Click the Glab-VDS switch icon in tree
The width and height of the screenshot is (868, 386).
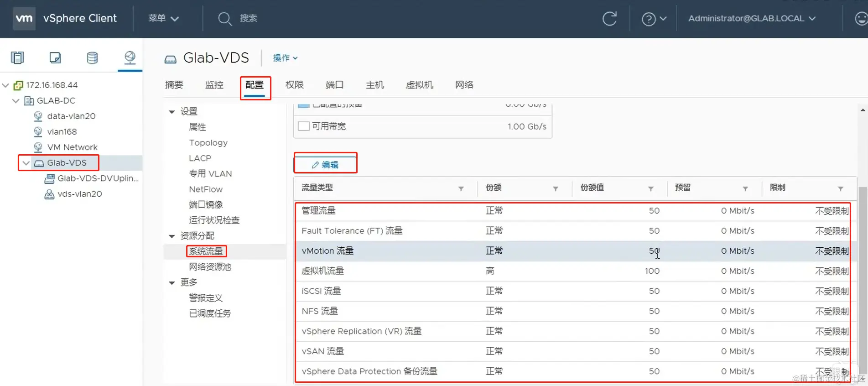point(39,163)
